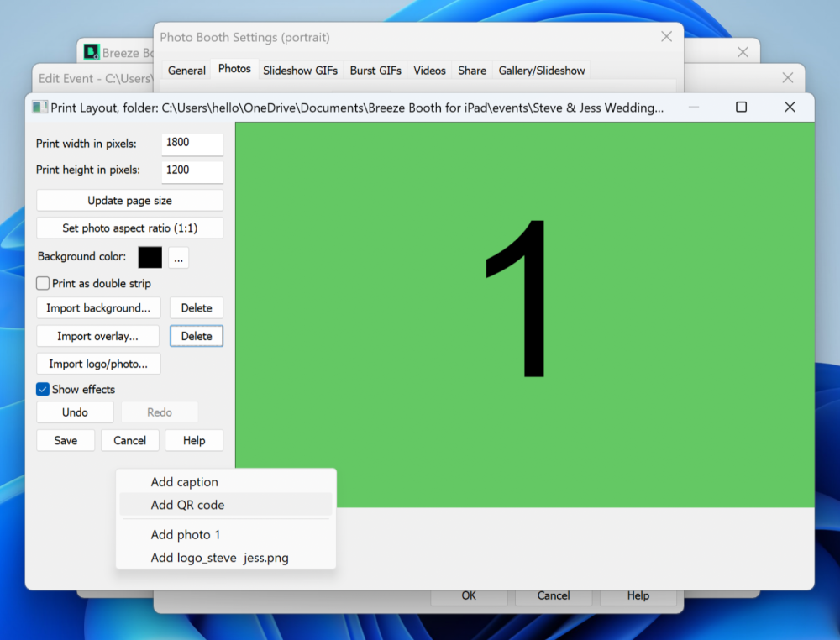Toggle Print as double strip checkbox

click(43, 283)
